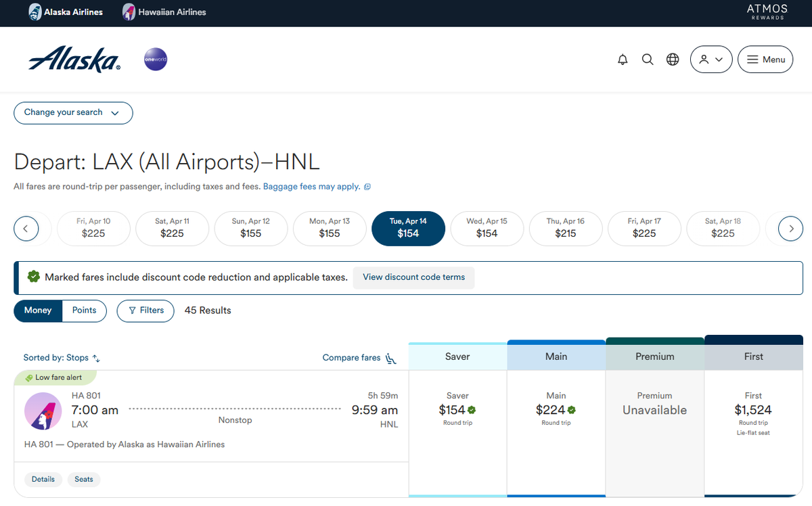Click the Atmos Rewards logo
812x506 pixels.
tap(767, 12)
